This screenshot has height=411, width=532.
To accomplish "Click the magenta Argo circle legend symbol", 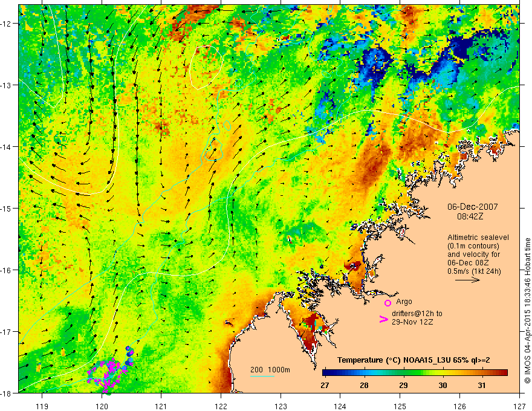I will (388, 303).
